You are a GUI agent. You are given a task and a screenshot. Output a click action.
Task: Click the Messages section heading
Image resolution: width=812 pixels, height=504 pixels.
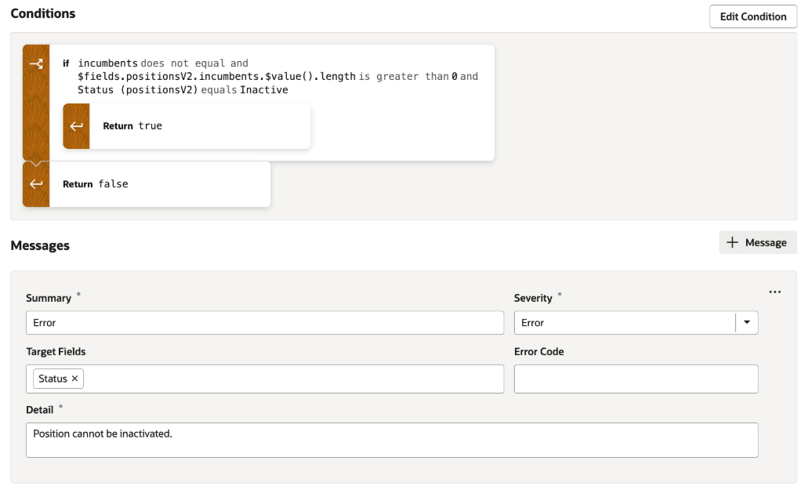click(x=40, y=245)
